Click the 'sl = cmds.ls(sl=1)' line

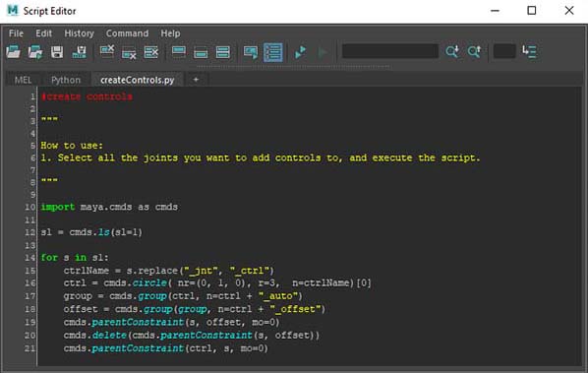click(91, 232)
